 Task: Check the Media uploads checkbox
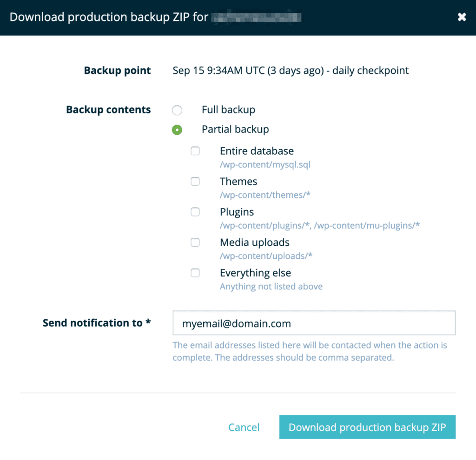(195, 243)
